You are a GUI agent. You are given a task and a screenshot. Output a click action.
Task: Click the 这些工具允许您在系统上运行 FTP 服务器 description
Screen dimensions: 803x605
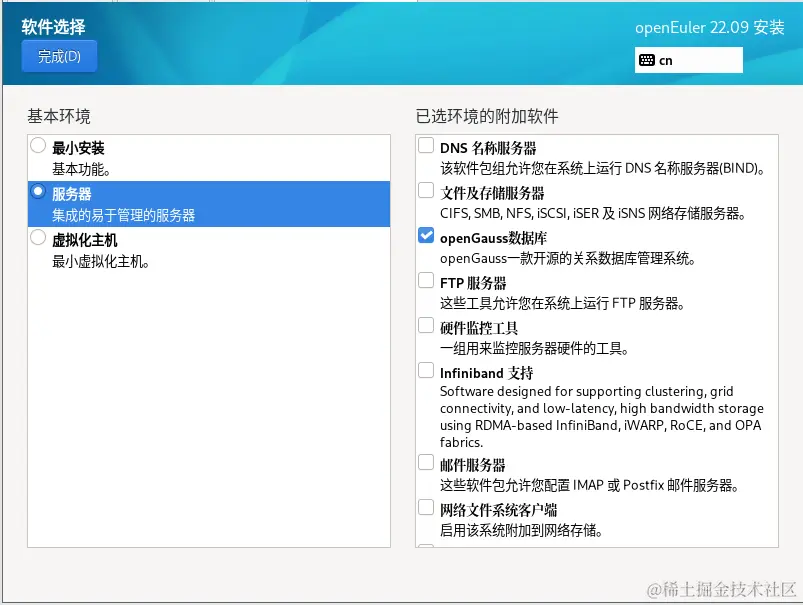click(x=562, y=303)
